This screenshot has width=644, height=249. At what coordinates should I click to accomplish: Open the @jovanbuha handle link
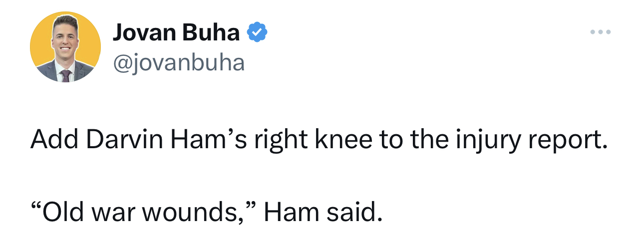pos(179,63)
